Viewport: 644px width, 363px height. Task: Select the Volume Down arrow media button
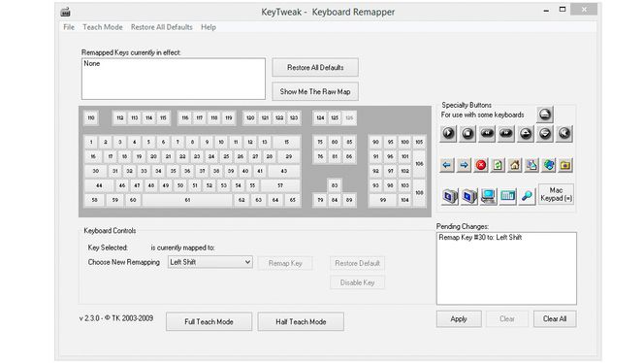pyautogui.click(x=545, y=133)
